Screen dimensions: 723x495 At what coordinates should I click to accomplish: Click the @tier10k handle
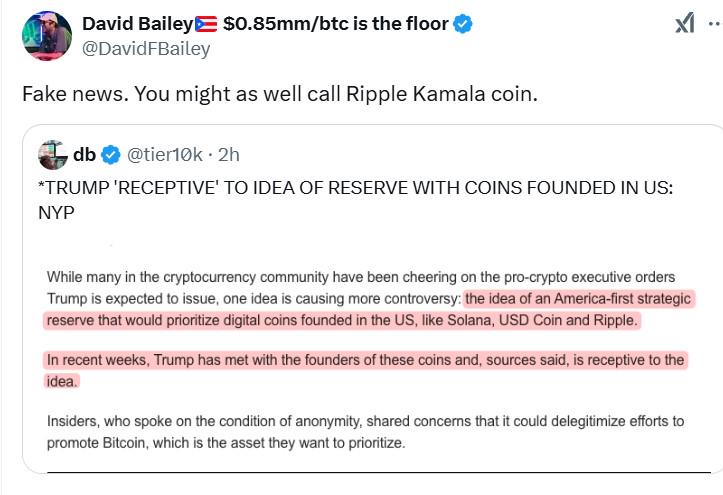[x=165, y=154]
